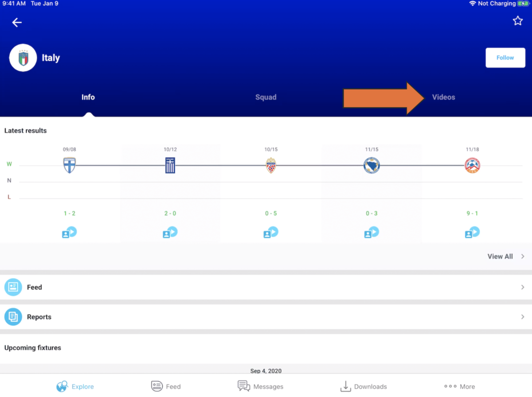The height and width of the screenshot is (397, 532).
Task: Open the More menu in bottom bar
Action: pyautogui.click(x=459, y=386)
